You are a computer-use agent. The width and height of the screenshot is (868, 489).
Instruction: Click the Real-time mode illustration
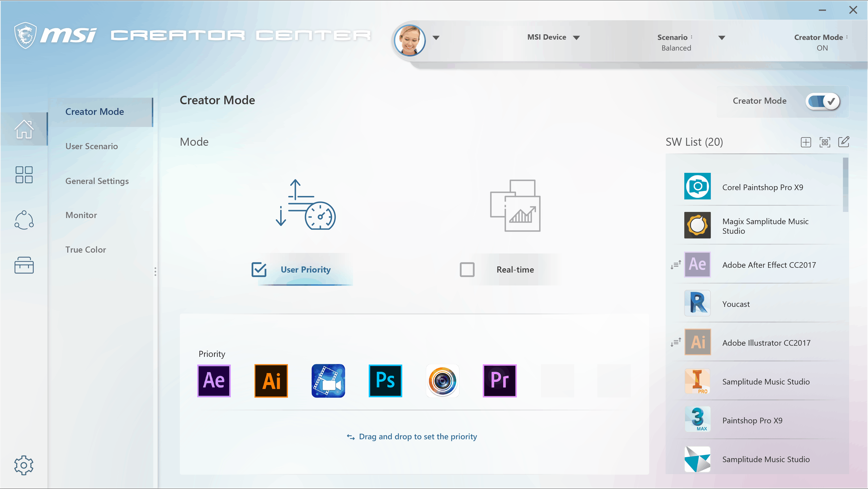point(515,206)
